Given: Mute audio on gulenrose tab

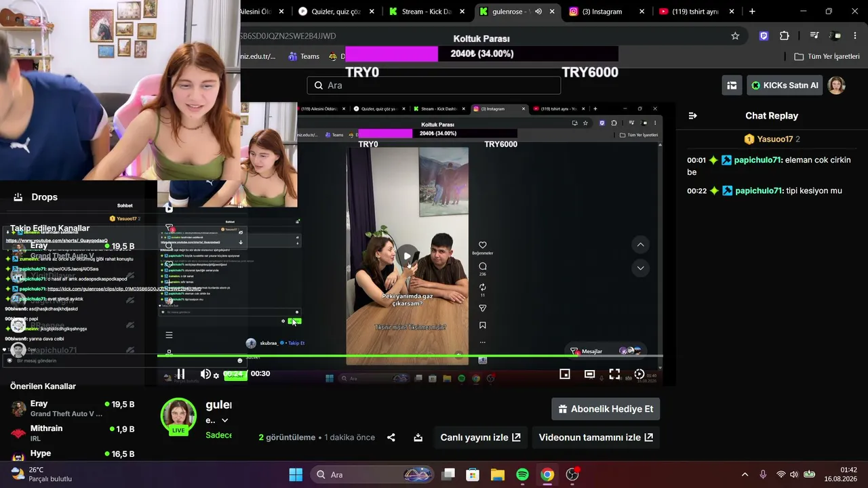Looking at the screenshot, I should (x=538, y=12).
